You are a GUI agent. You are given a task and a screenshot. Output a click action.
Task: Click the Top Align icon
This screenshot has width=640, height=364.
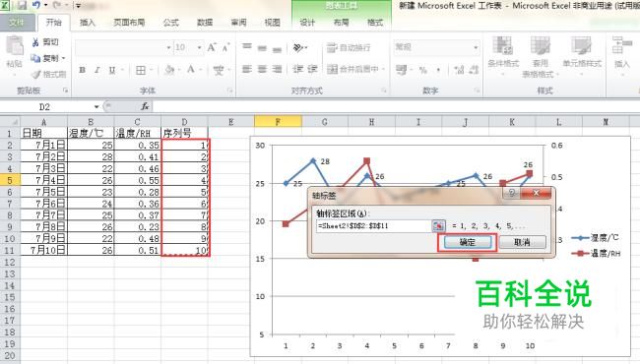point(247,47)
